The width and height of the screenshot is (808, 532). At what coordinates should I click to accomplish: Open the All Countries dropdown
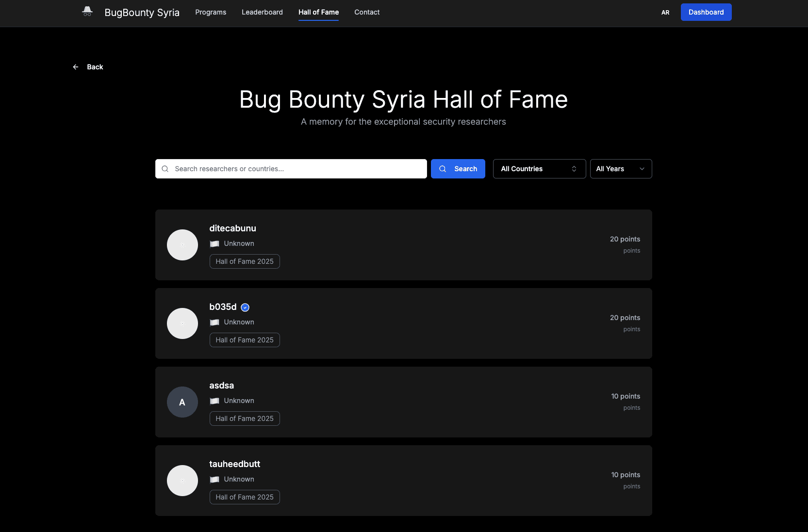540,169
